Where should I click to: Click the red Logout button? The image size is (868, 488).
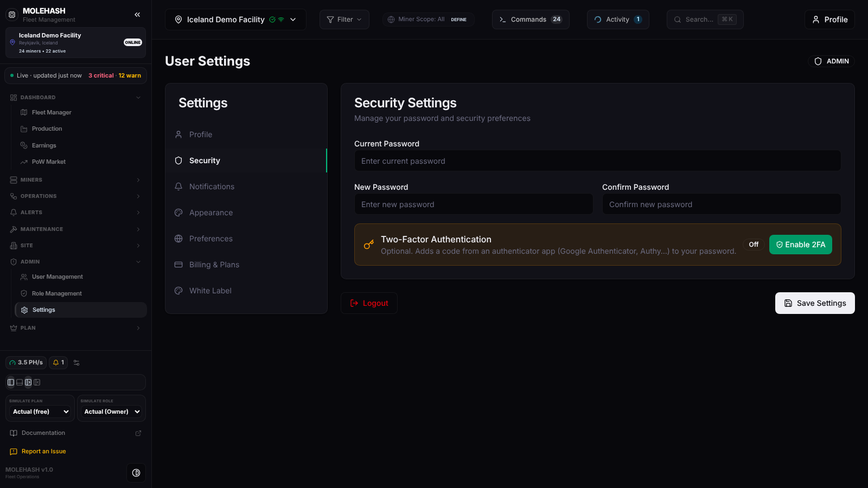pos(369,303)
